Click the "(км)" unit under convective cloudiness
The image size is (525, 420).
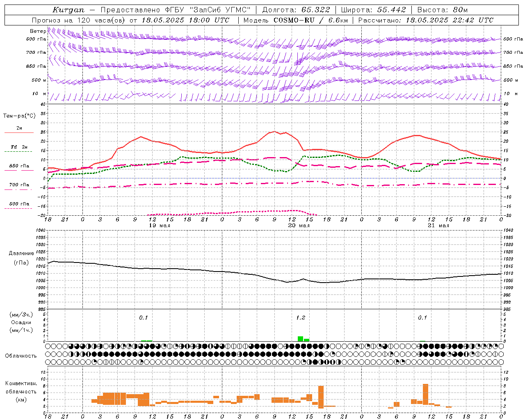tap(21, 399)
